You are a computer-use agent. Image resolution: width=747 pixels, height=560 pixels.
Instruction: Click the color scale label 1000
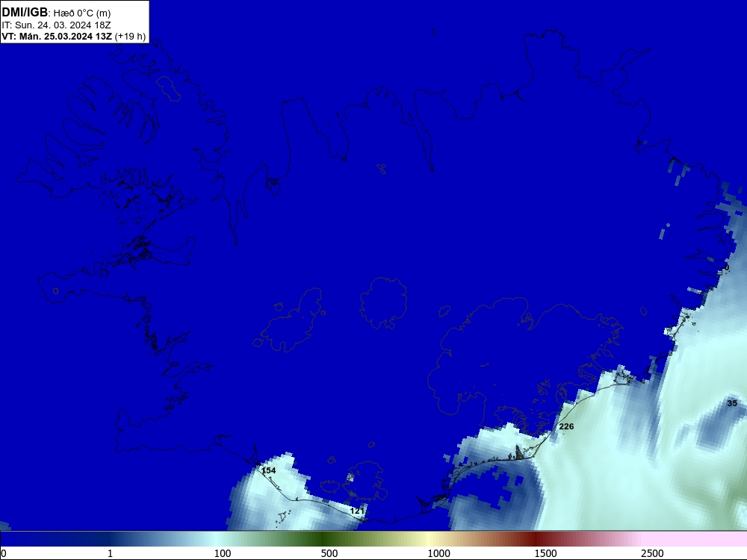[438, 553]
